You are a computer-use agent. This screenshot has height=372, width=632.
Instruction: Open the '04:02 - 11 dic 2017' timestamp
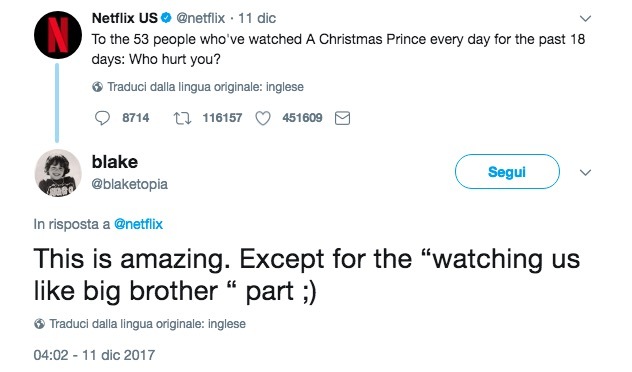[94, 355]
